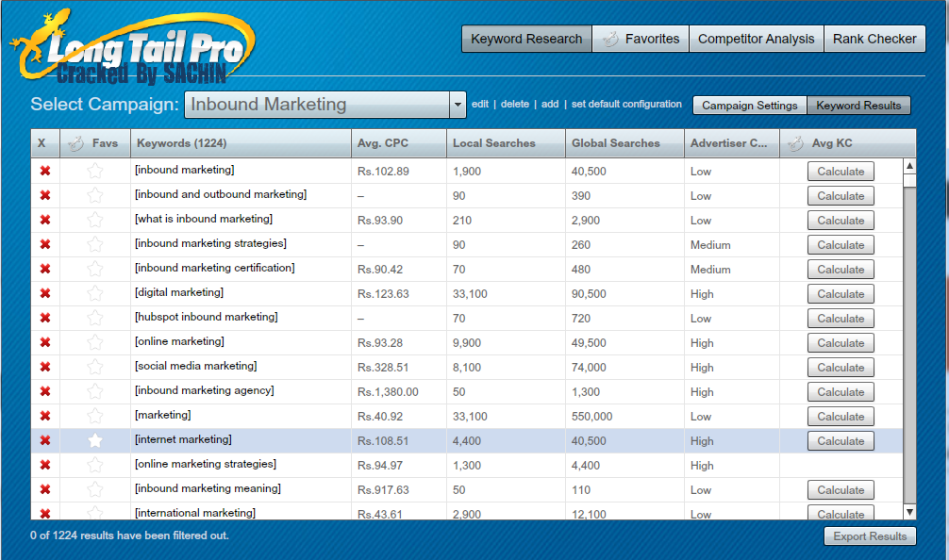Screen dimensions: 949x560
Task: Favorite the [inbound marketing] keyword star
Action: pyautogui.click(x=95, y=172)
